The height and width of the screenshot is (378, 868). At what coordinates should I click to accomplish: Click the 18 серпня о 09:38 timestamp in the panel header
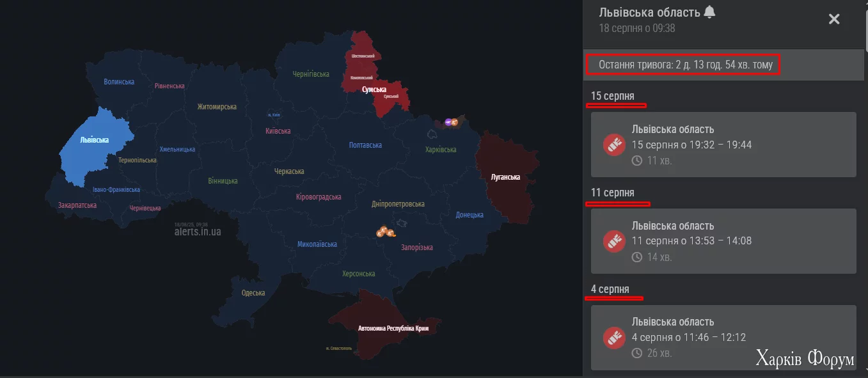[x=637, y=28]
